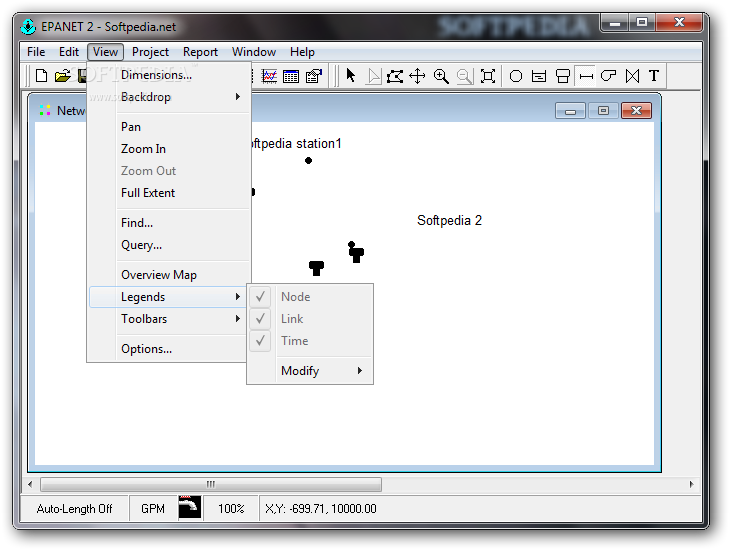Toggle the Node legend checkmark

(x=260, y=297)
